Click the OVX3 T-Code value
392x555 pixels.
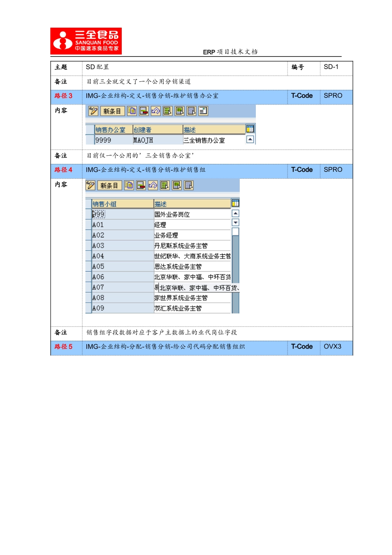tap(333, 346)
